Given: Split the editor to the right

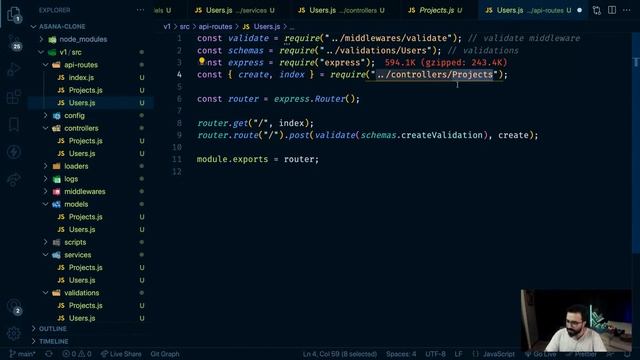Looking at the screenshot, I should click(612, 10).
